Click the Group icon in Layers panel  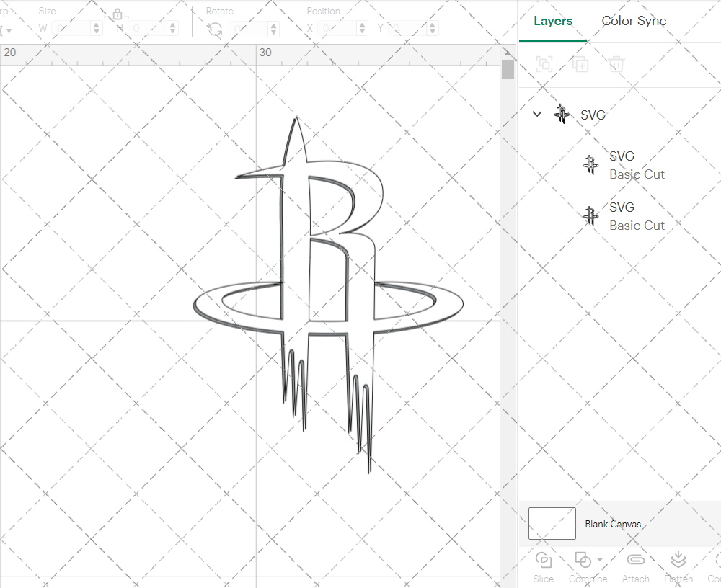(544, 64)
